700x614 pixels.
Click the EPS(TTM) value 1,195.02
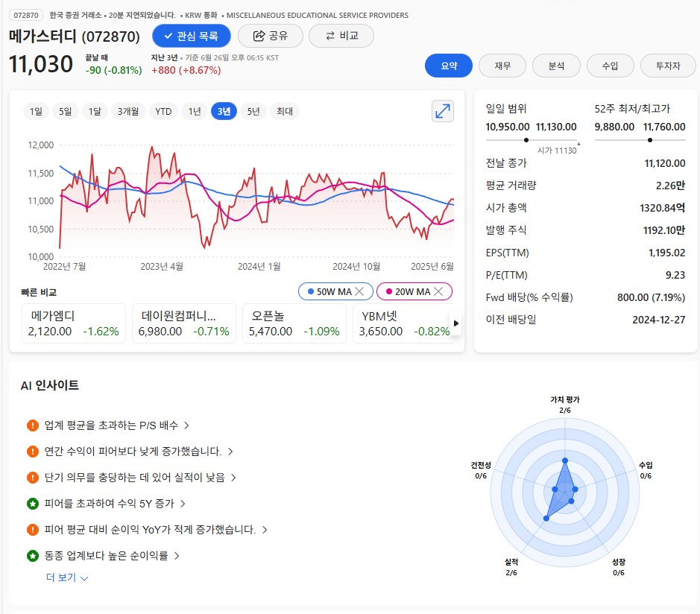(x=666, y=253)
